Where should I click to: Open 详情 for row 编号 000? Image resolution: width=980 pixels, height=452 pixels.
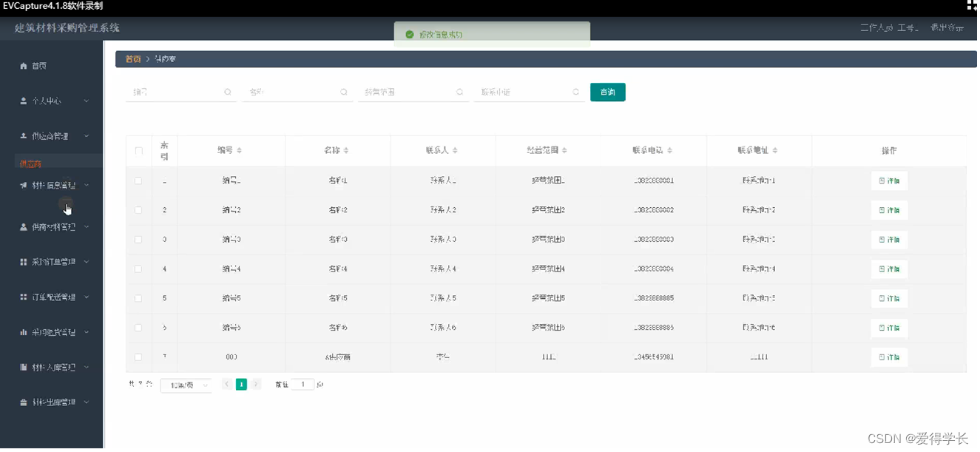pyautogui.click(x=889, y=357)
